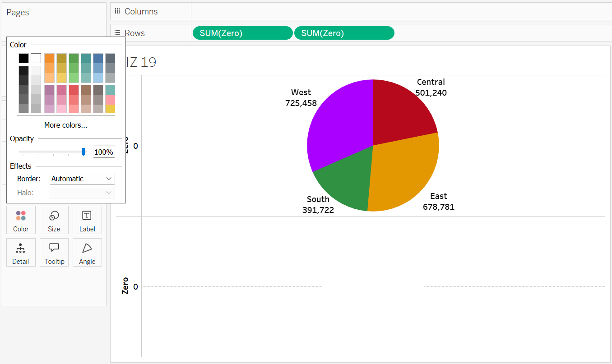Image resolution: width=612 pixels, height=364 pixels.
Task: Open the Detail marks card button
Action: pos(21,253)
